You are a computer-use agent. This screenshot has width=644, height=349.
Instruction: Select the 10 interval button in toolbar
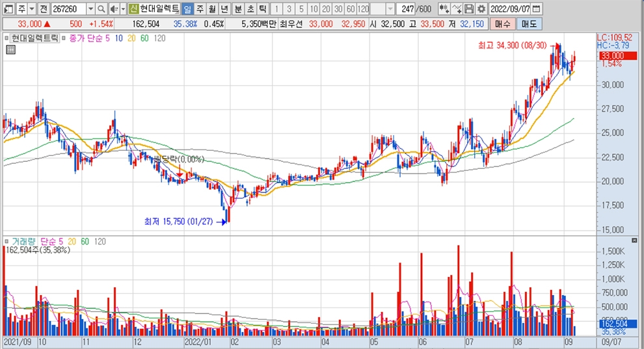pyautogui.click(x=314, y=8)
